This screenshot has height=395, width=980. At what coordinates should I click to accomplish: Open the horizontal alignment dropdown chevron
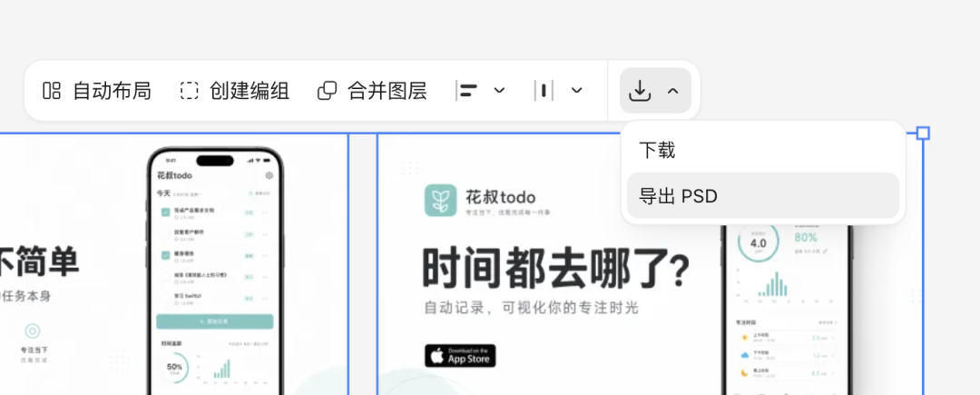tap(499, 91)
